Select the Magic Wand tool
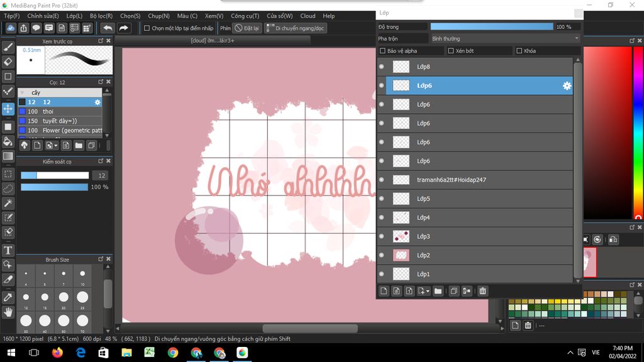This screenshot has height=362, width=644. click(x=8, y=203)
